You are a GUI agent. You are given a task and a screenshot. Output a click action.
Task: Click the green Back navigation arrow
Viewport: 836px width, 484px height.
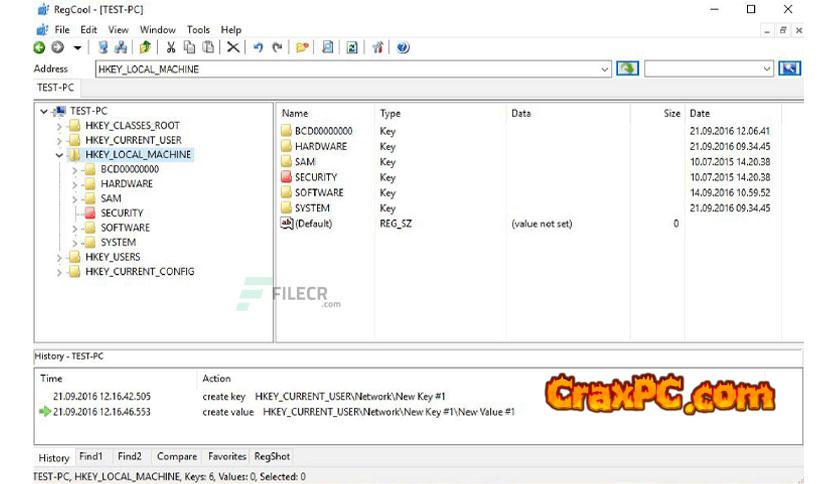(39, 47)
